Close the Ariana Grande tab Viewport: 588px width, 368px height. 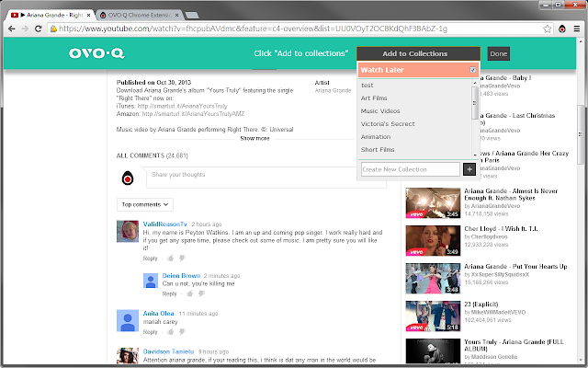point(88,15)
